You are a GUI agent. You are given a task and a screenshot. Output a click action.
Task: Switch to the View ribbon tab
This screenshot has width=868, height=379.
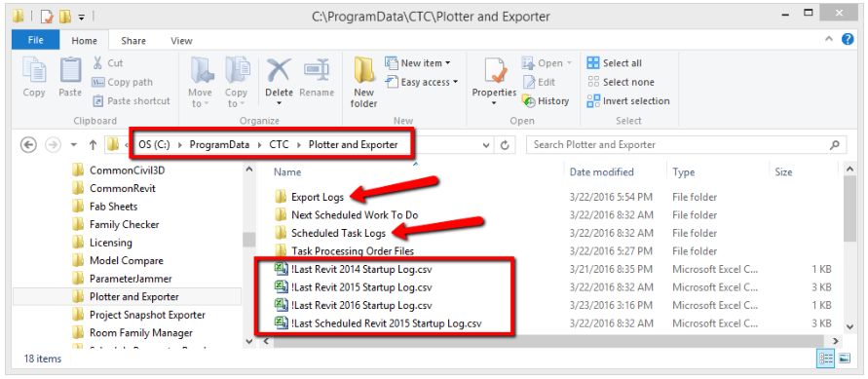coord(181,40)
